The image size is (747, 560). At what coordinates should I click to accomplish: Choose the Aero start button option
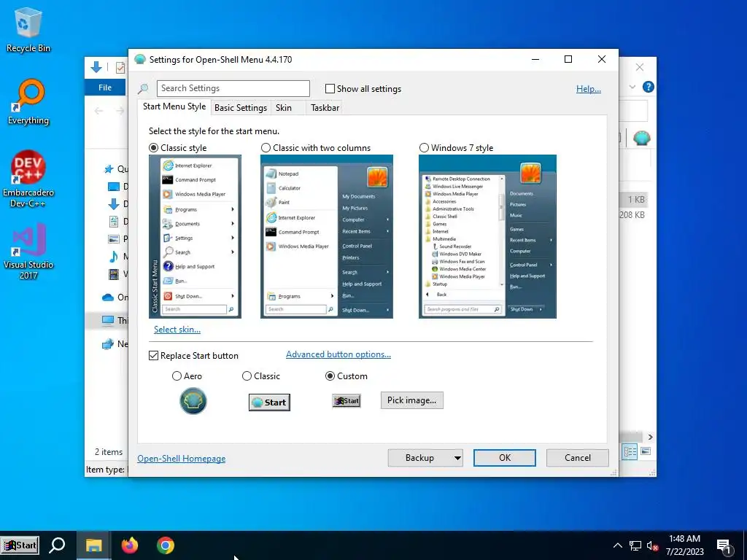coord(177,376)
